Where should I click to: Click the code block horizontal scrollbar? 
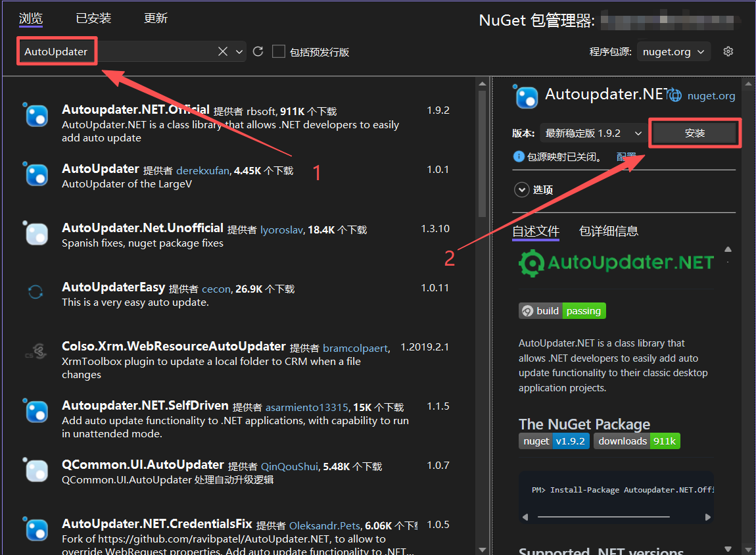[603, 517]
